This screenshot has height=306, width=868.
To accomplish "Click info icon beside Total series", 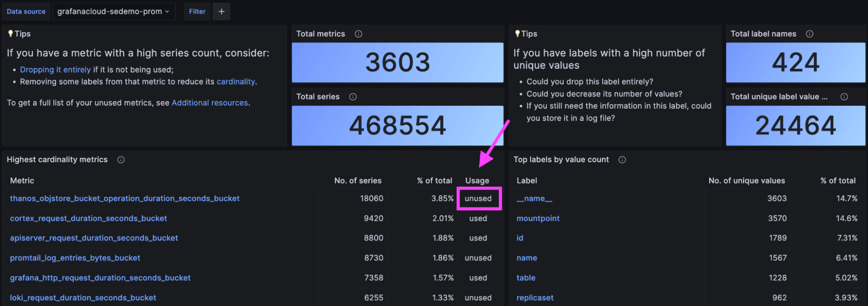I will pyautogui.click(x=353, y=97).
